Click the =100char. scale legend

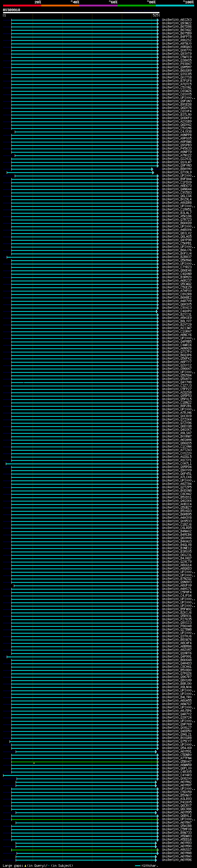click(x=147, y=865)
